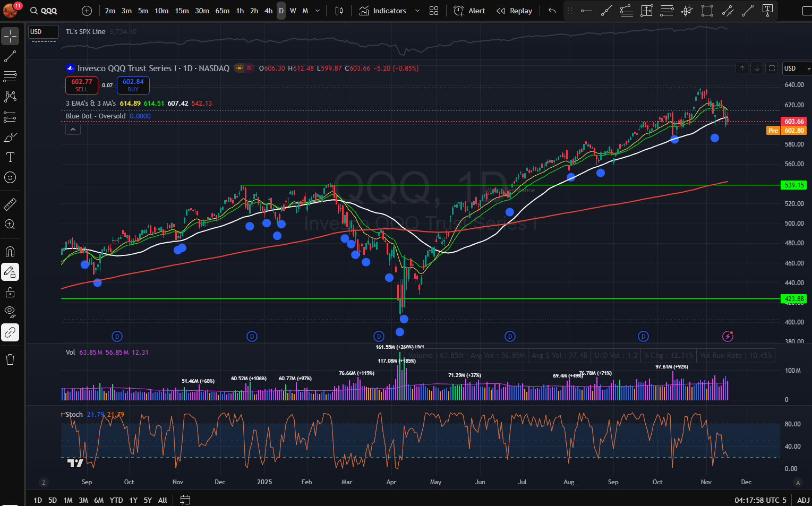This screenshot has height=506, width=812.
Task: Pick the horizontal line tool in favorites bar
Action: point(586,11)
